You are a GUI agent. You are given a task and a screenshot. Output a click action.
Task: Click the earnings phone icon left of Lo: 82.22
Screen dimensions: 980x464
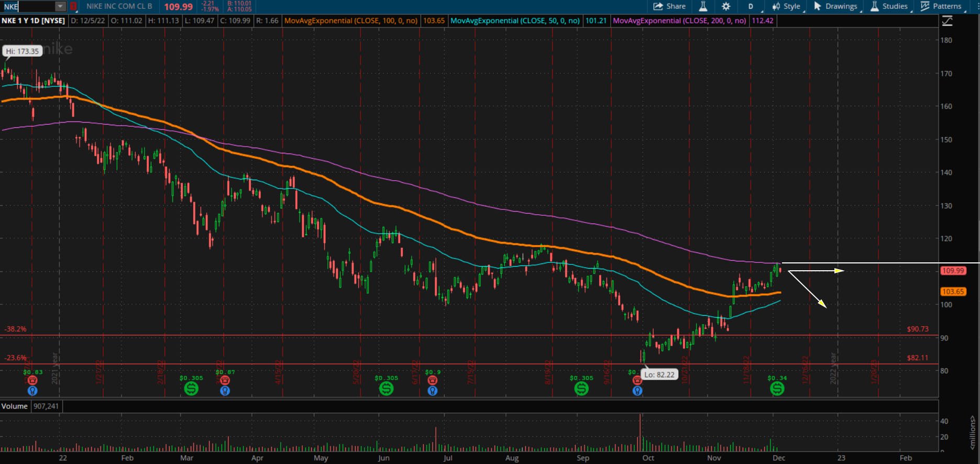637,380
